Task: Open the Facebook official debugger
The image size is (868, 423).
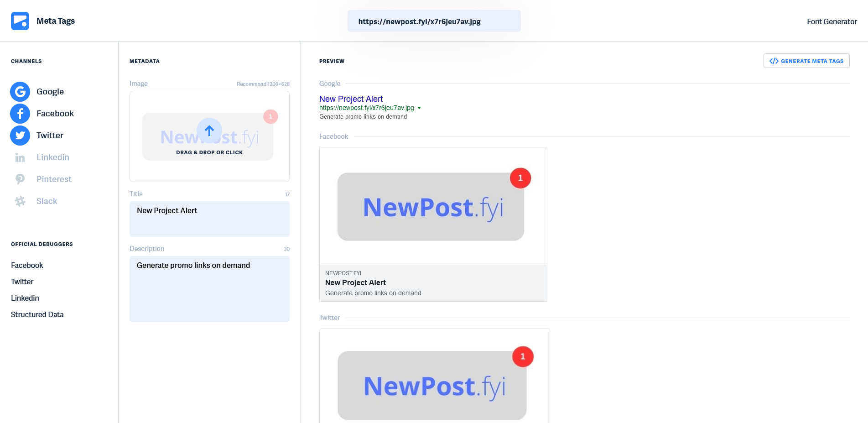Action: point(27,265)
